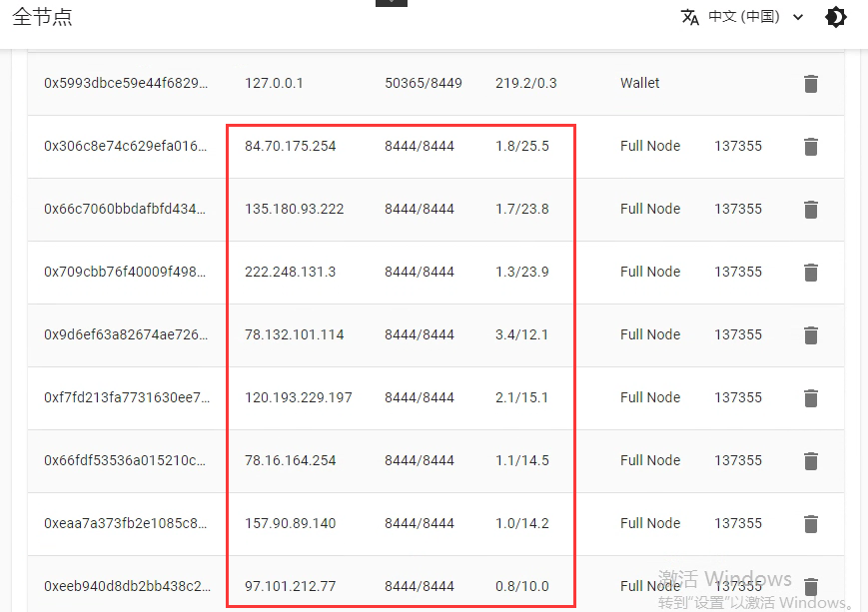Click the dark arrow button at the top

pyautogui.click(x=391, y=3)
